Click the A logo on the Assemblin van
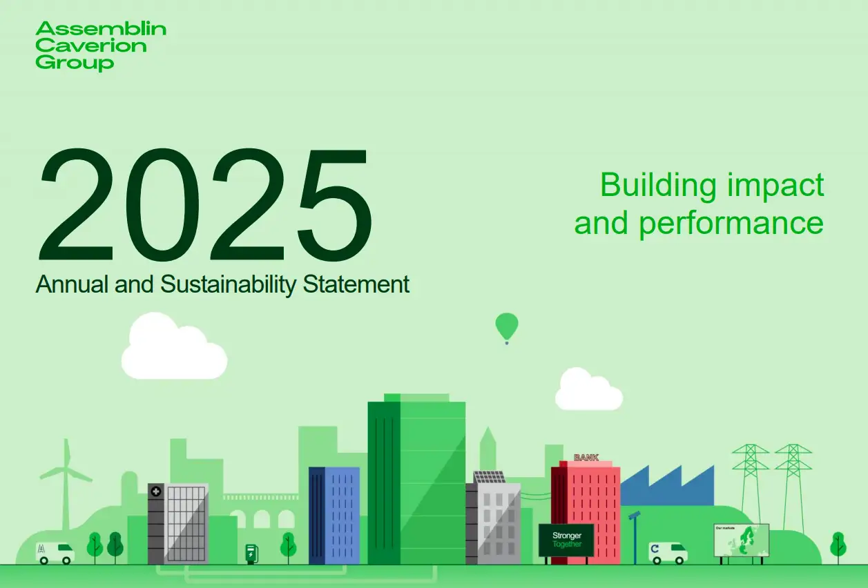This screenshot has width=868, height=588. tap(41, 549)
